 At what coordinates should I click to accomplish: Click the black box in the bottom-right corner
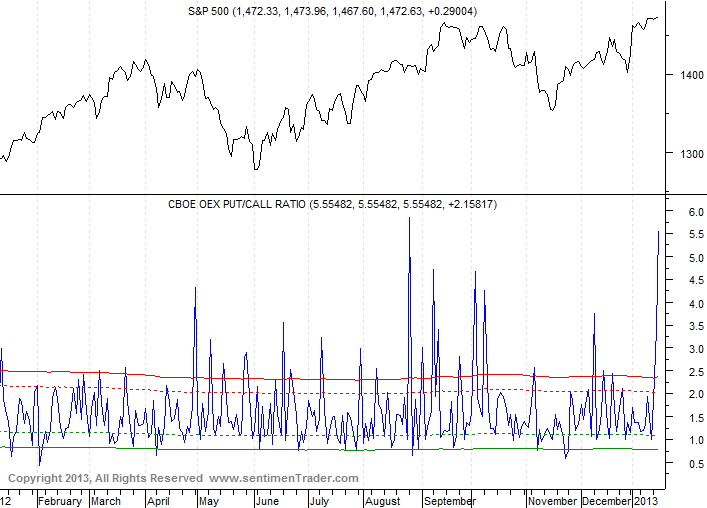[685, 498]
